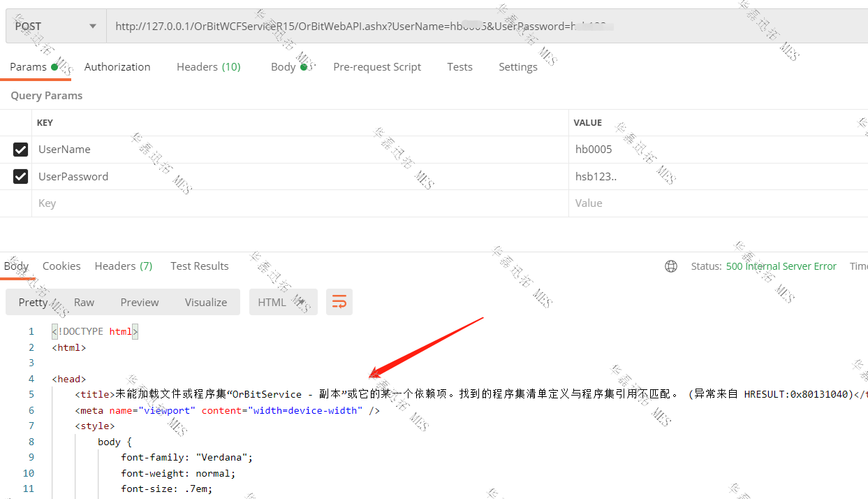868x499 pixels.
Task: Open the response Cookies tab
Action: [61, 266]
